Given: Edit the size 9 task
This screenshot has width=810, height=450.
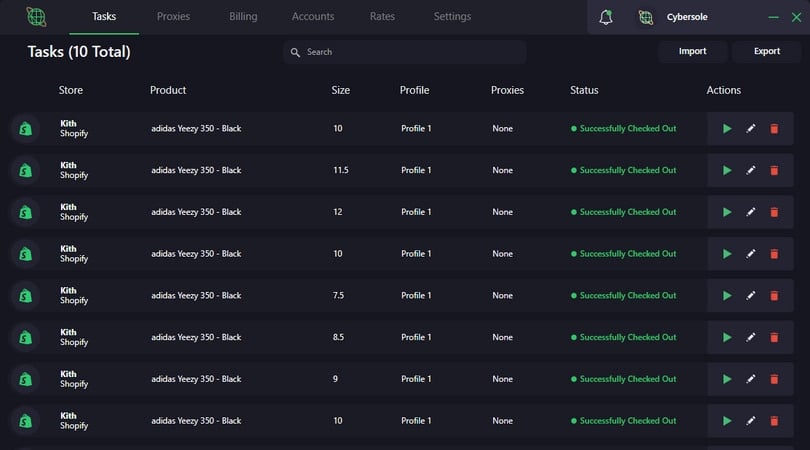Looking at the screenshot, I should (751, 379).
